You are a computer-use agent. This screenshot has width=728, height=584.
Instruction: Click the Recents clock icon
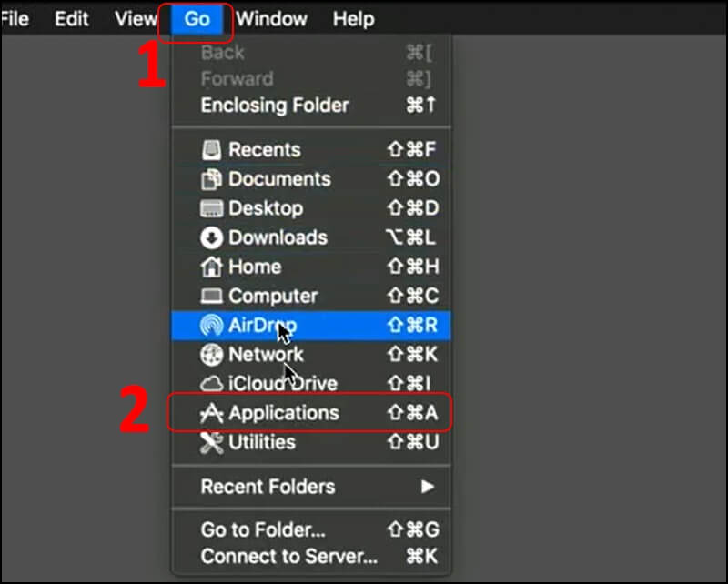coord(211,149)
